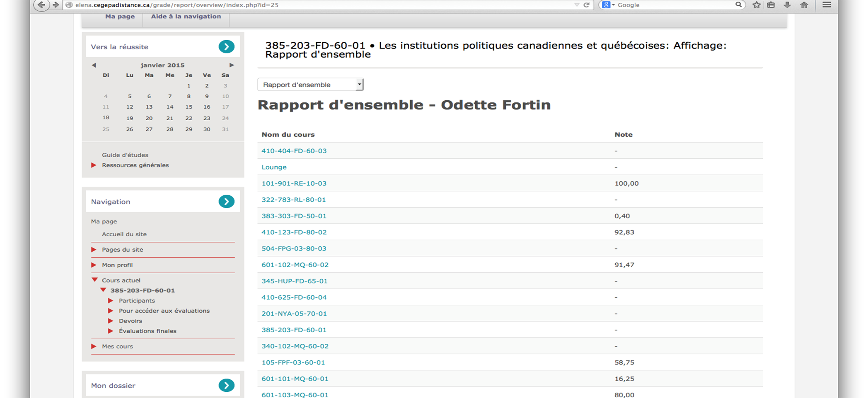Go to next month in calendar
The height and width of the screenshot is (398, 868).
pos(232,65)
